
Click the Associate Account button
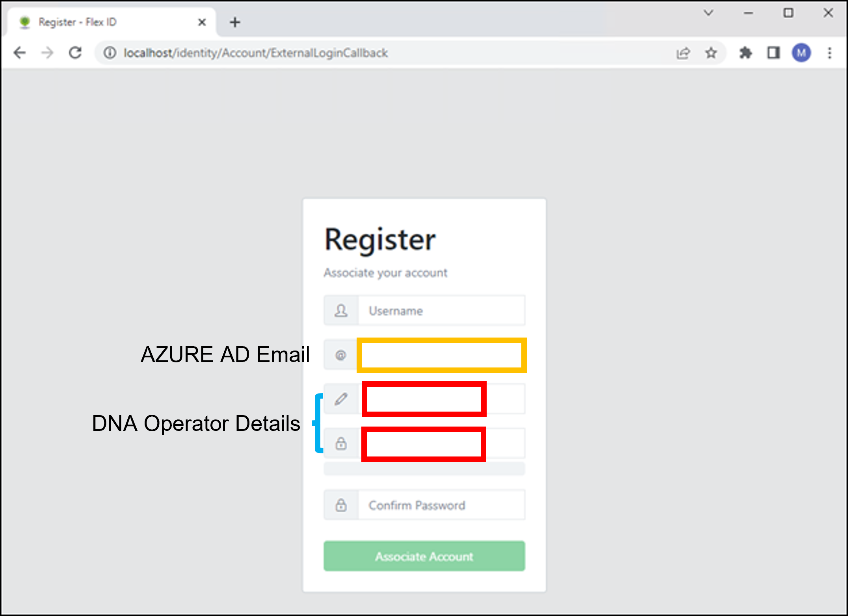tap(424, 556)
